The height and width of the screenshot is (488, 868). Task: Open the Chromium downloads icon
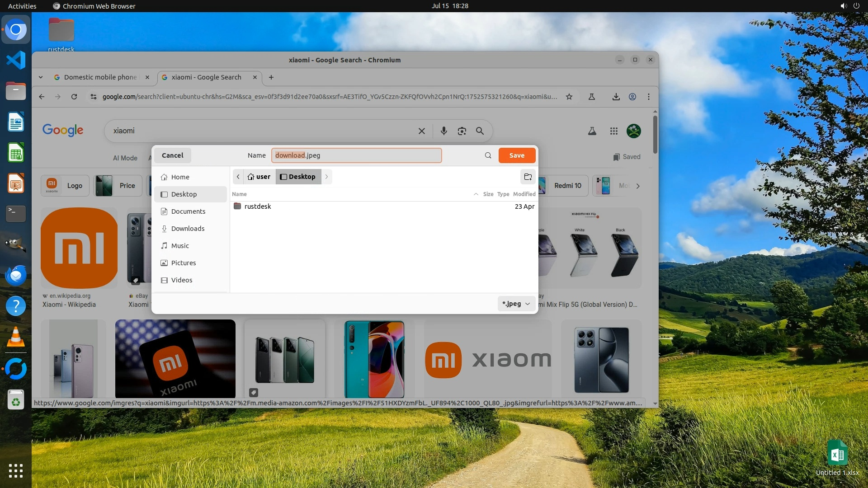point(616,97)
